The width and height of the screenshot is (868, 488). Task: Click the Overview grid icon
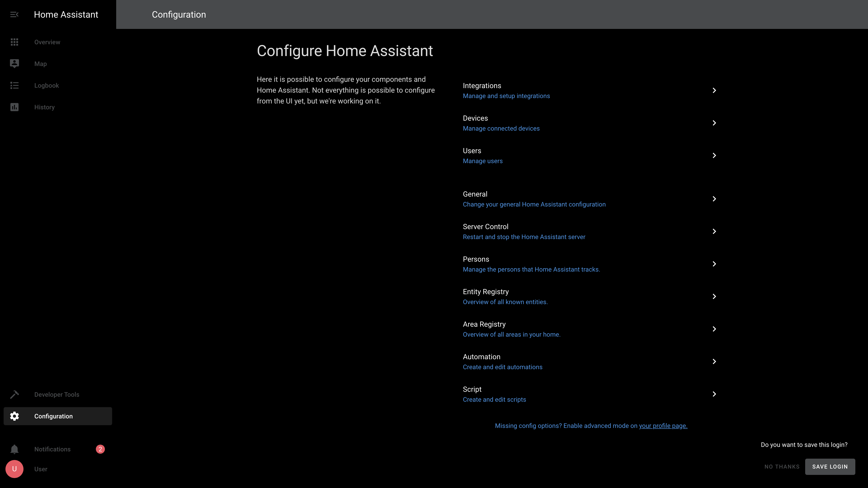[14, 42]
